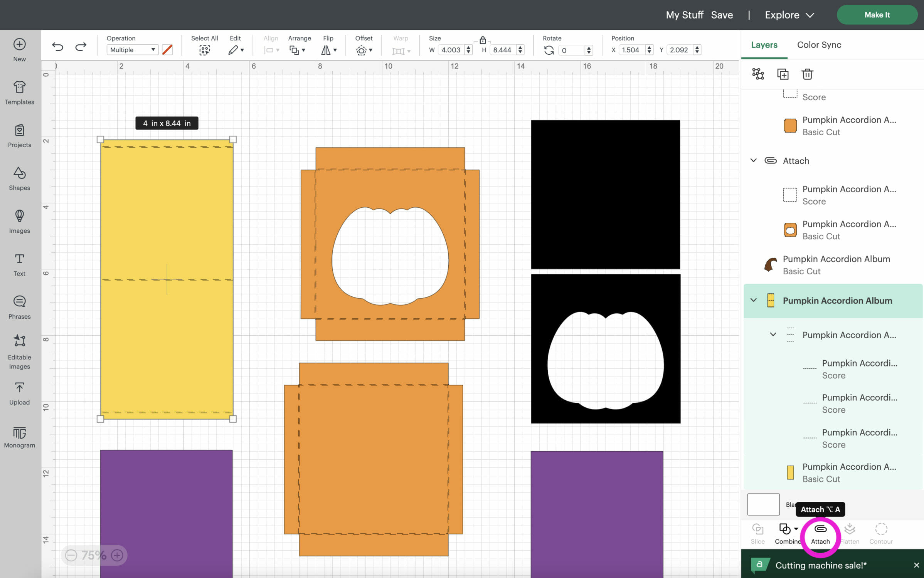The height and width of the screenshot is (578, 924).
Task: Click the duplicate layer icon
Action: click(x=783, y=74)
